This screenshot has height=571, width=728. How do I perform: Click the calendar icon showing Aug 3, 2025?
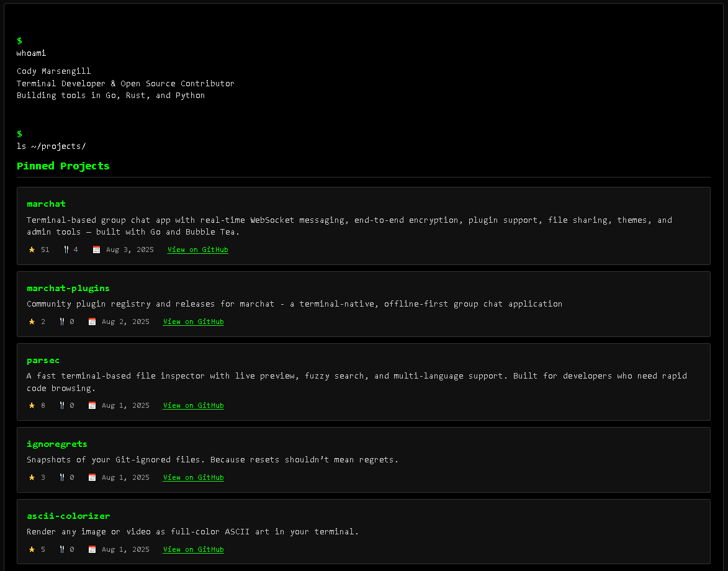(96, 250)
